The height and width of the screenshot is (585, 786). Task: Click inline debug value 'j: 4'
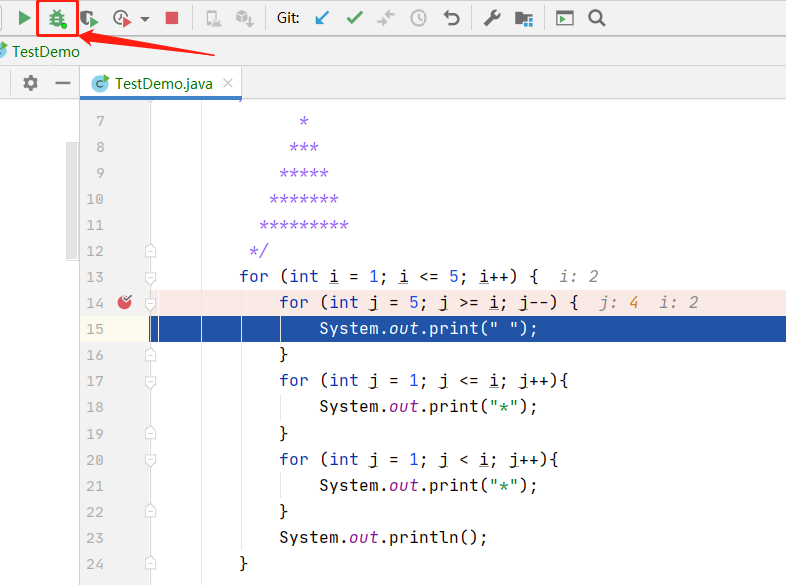click(619, 302)
